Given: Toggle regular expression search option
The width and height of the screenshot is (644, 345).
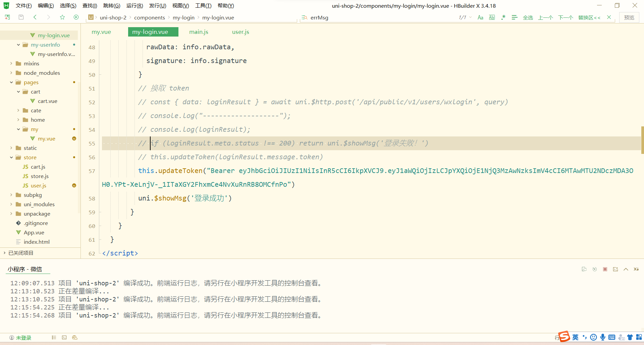Looking at the screenshot, I should 503,17.
